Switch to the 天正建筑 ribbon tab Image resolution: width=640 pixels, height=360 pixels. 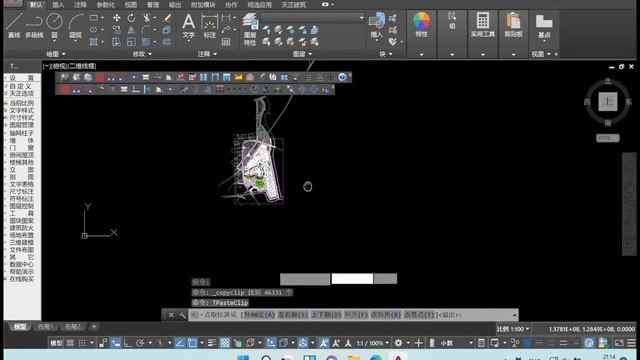pyautogui.click(x=294, y=5)
